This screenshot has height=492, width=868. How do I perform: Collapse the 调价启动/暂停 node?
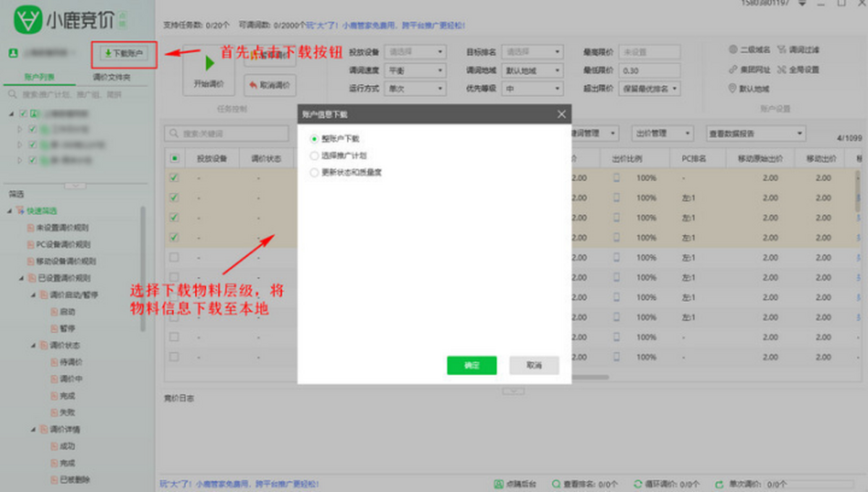click(x=33, y=295)
